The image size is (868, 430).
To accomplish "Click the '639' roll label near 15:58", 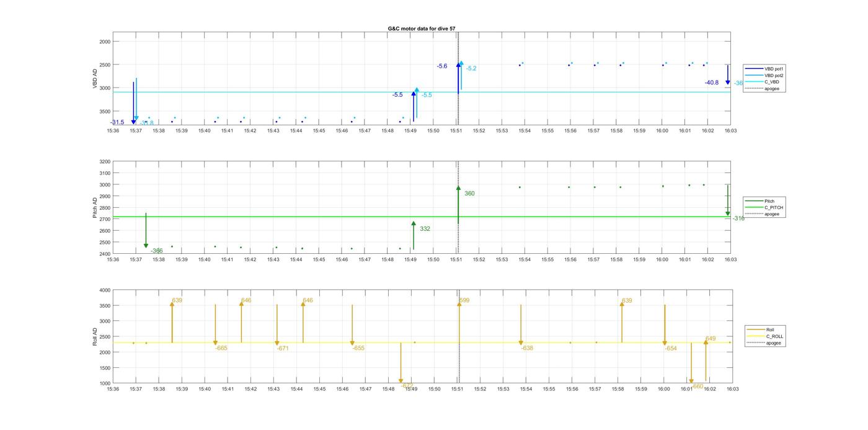I will pyautogui.click(x=627, y=300).
